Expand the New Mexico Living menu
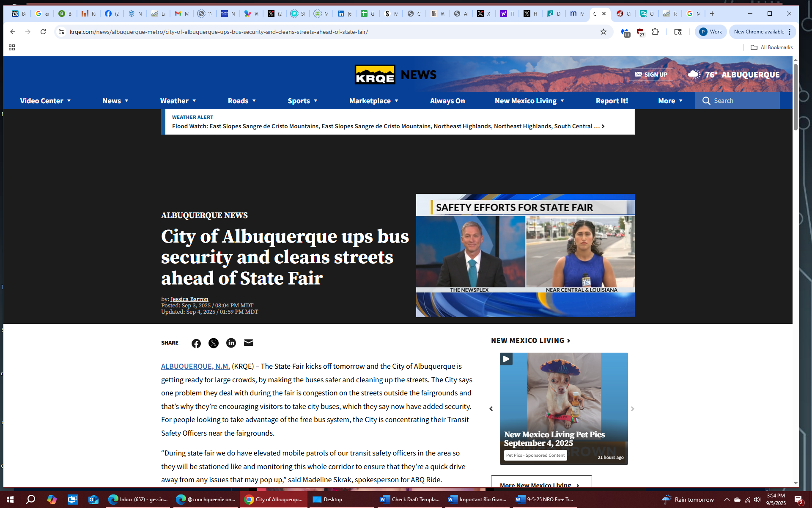Image resolution: width=812 pixels, height=508 pixels. (529, 101)
